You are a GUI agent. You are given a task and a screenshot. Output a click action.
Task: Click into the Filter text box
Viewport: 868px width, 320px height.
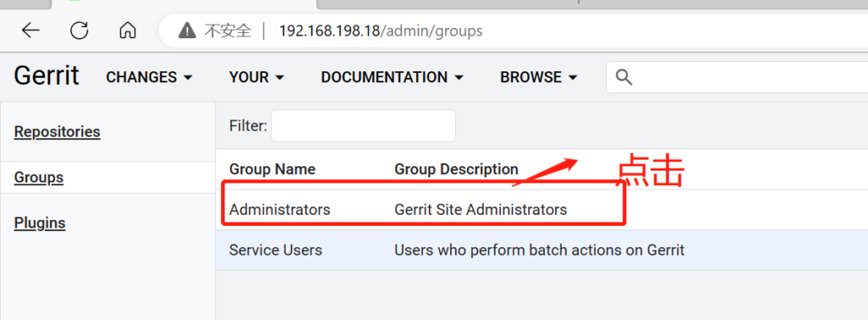click(x=363, y=126)
